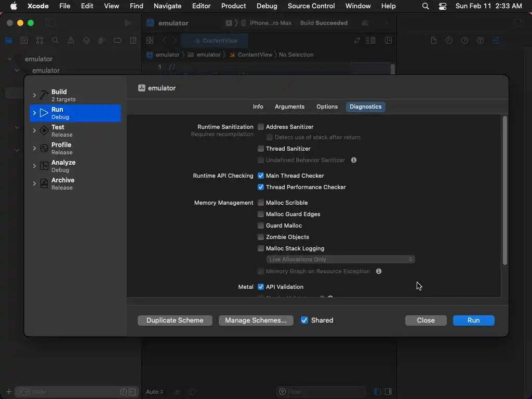Expand the Profile action disclosure arrow
Image resolution: width=532 pixels, height=399 pixels.
[x=34, y=148]
